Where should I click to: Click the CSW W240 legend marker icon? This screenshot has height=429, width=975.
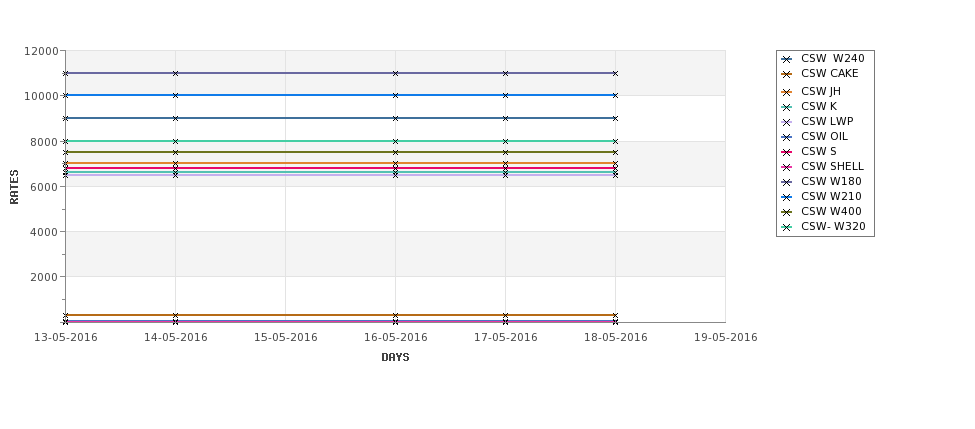coord(787,59)
